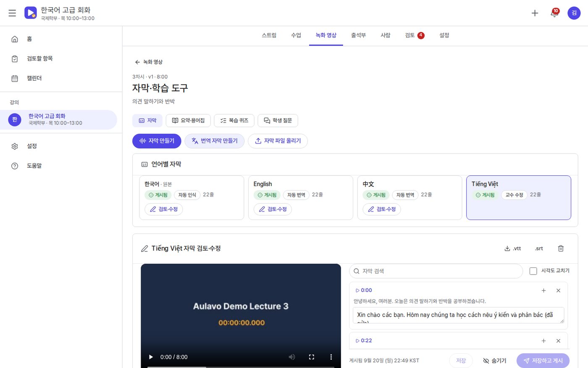The image size is (588, 368).
Task: Mute the video volume icon
Action: [292, 357]
